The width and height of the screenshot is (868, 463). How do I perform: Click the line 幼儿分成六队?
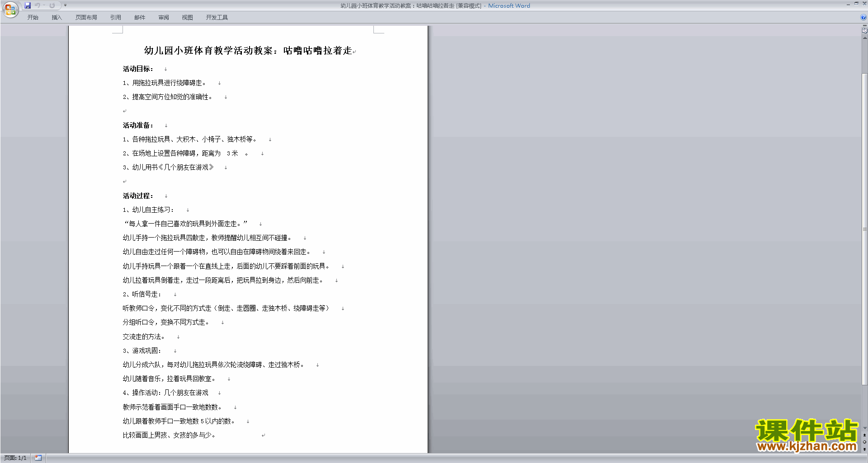tap(214, 365)
